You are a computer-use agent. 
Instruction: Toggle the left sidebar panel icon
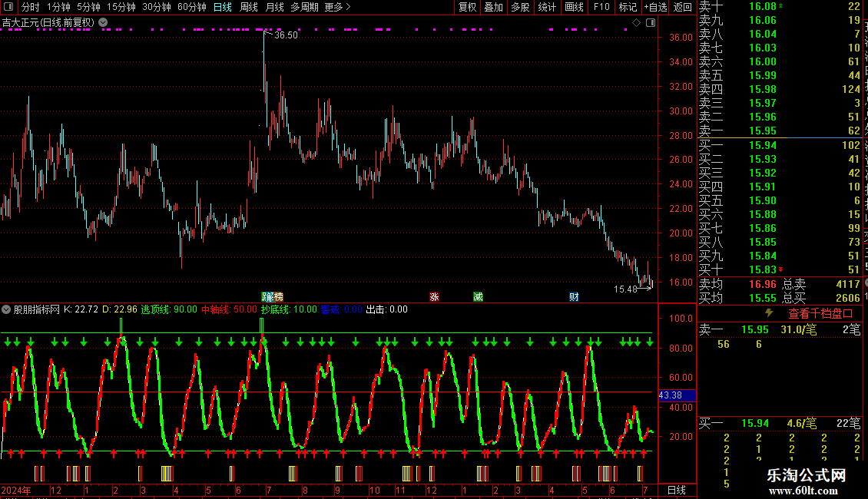[8, 7]
